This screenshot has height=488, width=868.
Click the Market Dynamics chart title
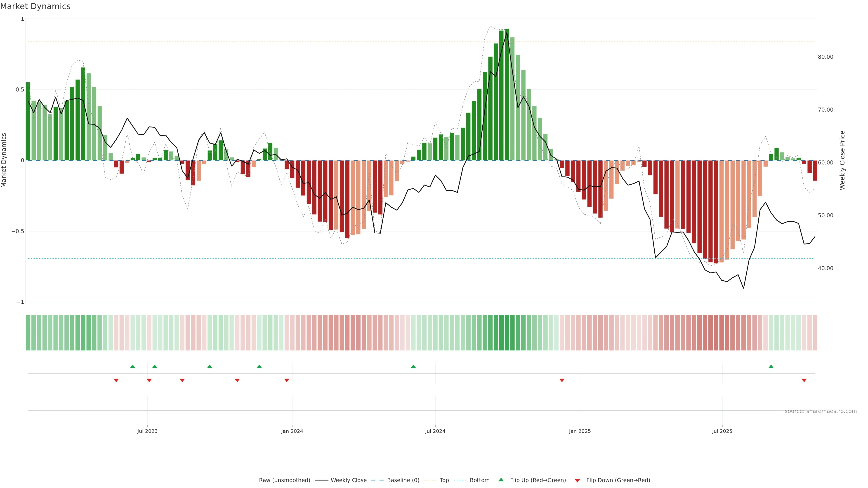(x=35, y=6)
